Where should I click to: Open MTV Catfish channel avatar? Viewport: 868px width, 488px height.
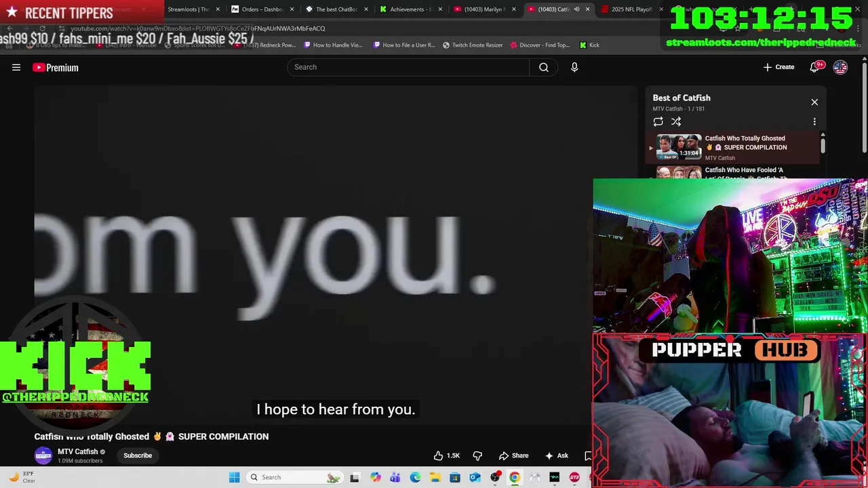tap(43, 455)
